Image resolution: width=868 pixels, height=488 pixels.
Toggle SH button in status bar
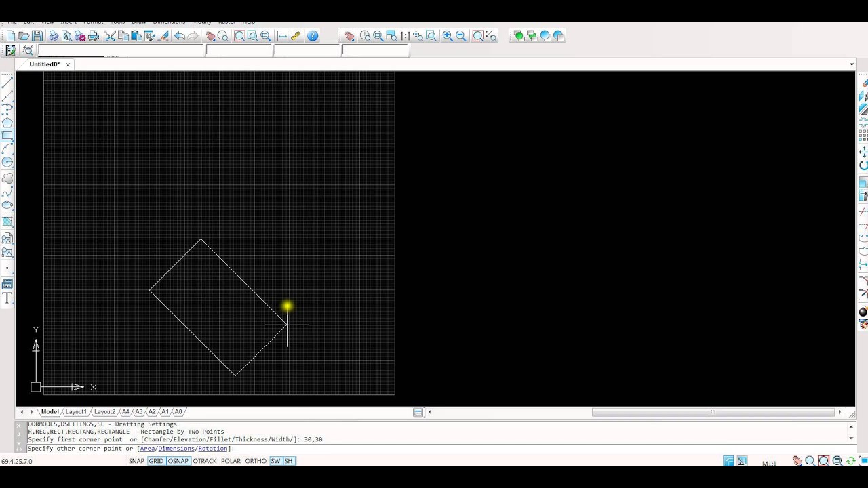(288, 461)
